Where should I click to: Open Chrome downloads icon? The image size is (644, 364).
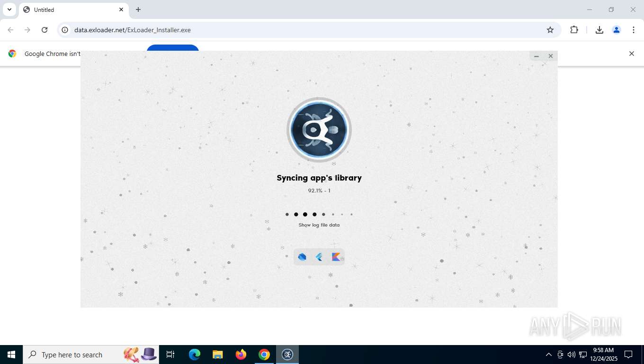(599, 30)
